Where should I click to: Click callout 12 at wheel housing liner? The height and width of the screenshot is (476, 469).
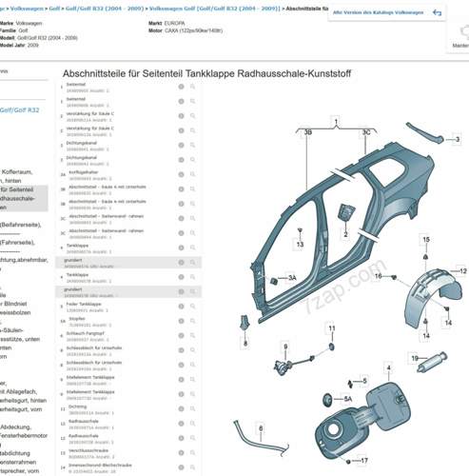point(463,270)
